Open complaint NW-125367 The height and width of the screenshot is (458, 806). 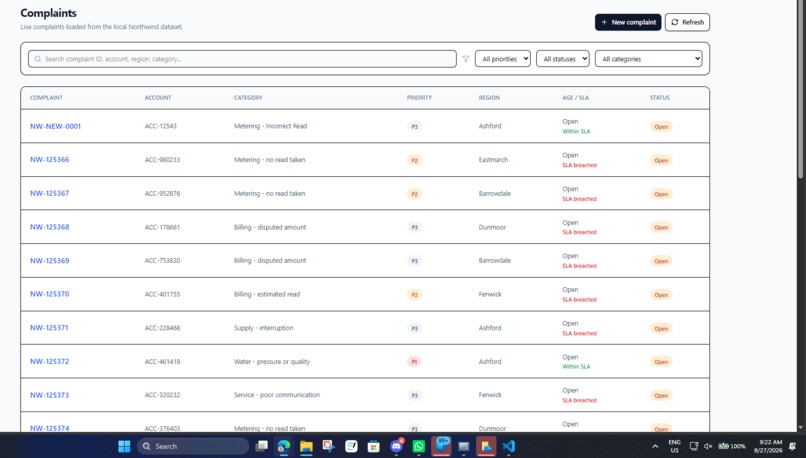pyautogui.click(x=49, y=193)
